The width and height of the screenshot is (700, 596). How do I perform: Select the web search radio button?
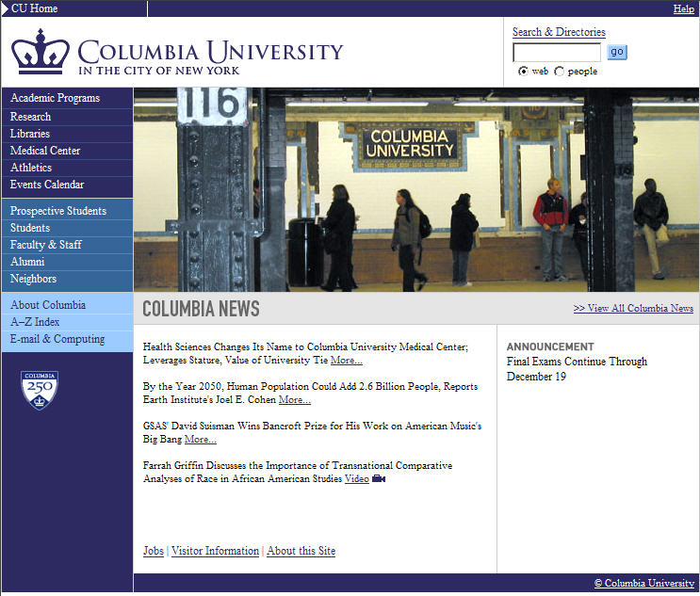coord(523,71)
